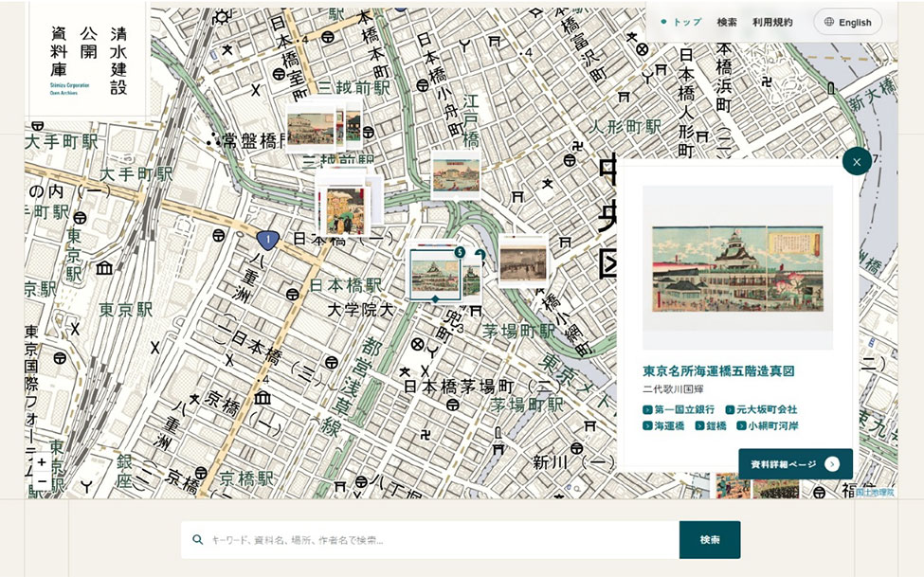This screenshot has width=924, height=577.
Task: Click the arrow icon in 資料詳細ページ button
Action: 832,464
